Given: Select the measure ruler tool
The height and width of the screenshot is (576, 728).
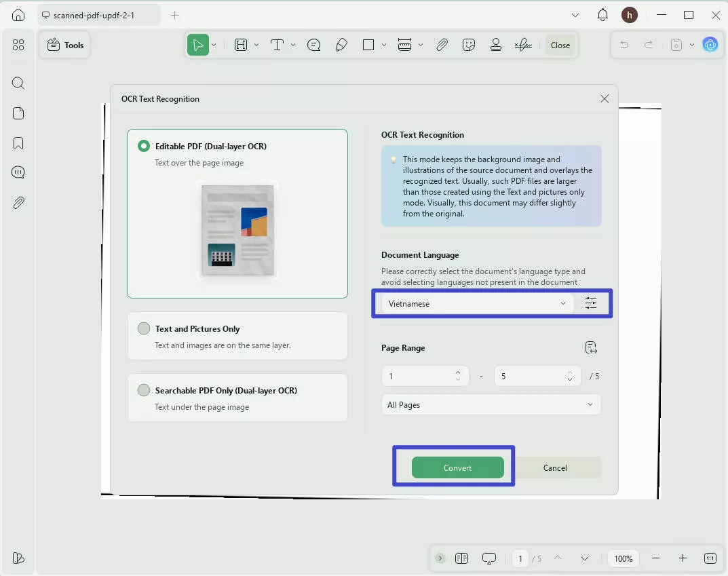Looking at the screenshot, I should [x=404, y=45].
